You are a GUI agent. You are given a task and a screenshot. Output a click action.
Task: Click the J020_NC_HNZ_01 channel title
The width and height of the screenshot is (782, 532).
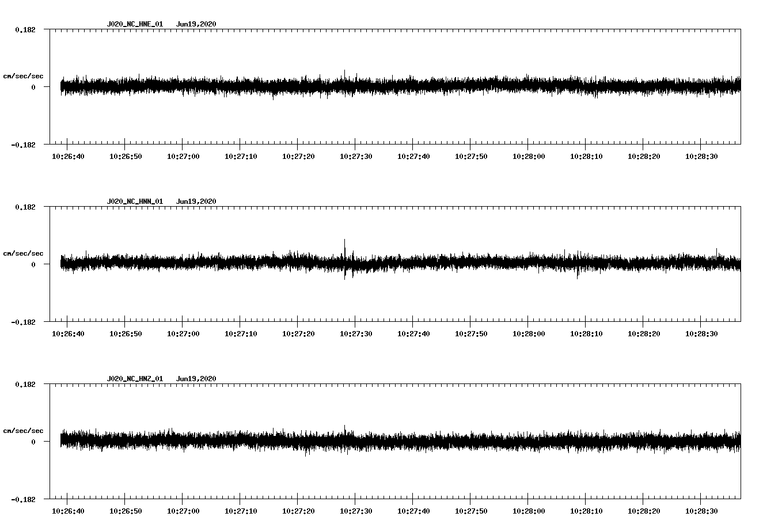pos(135,379)
